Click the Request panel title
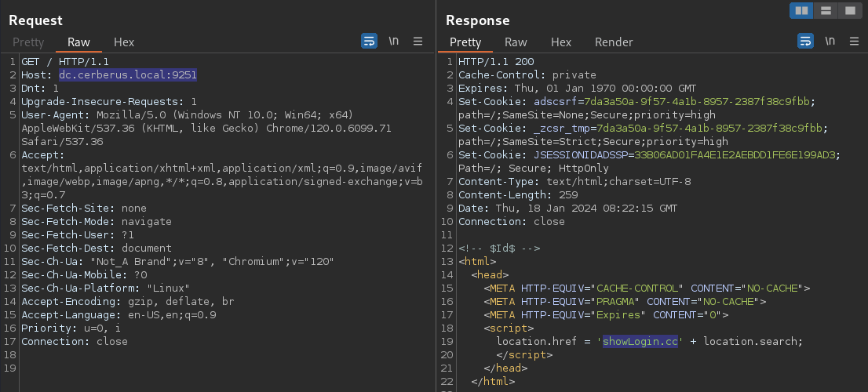The width and height of the screenshot is (868, 392). click(35, 20)
